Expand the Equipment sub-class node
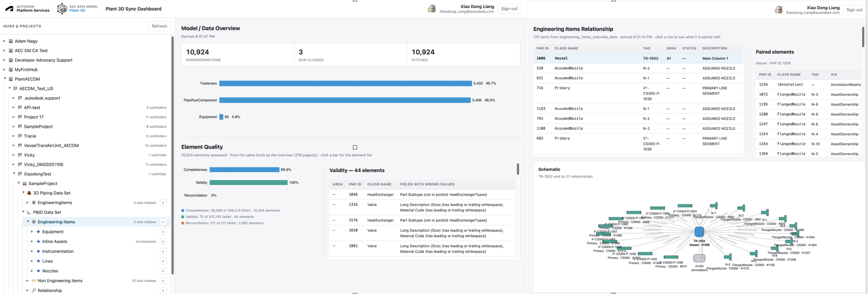Screen dimensions: 868x294 tap(32, 232)
